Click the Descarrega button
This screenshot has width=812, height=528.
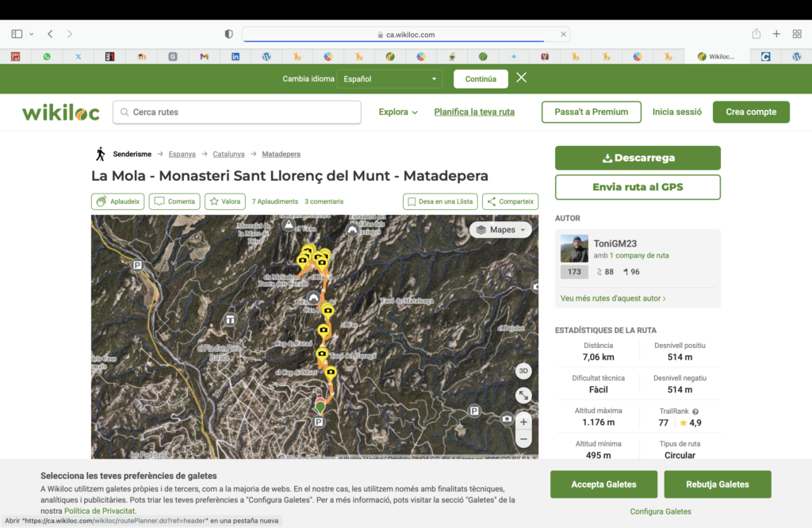click(x=638, y=158)
